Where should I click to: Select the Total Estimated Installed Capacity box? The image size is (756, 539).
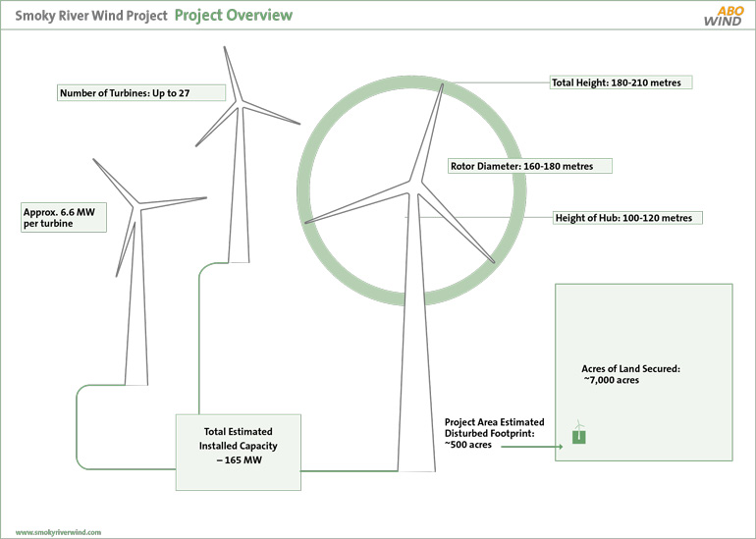pos(239,453)
